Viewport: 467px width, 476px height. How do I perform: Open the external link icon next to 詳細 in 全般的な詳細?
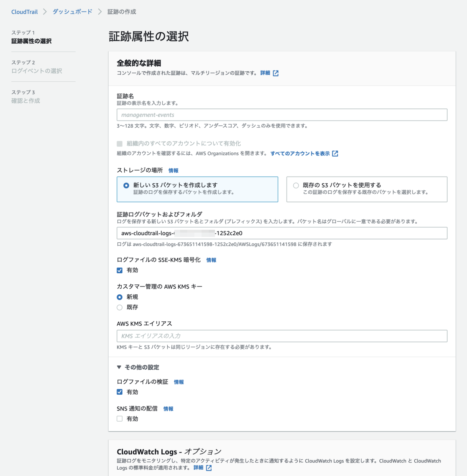tap(276, 73)
